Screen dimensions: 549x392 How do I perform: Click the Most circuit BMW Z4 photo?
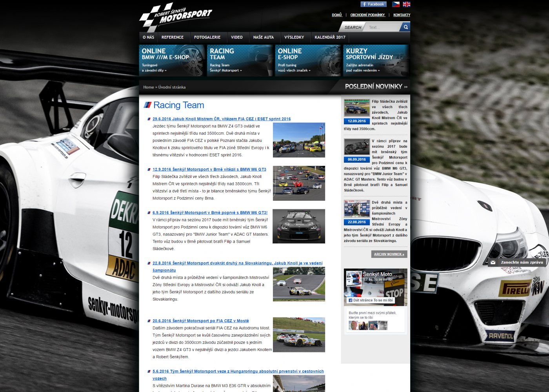click(x=299, y=335)
